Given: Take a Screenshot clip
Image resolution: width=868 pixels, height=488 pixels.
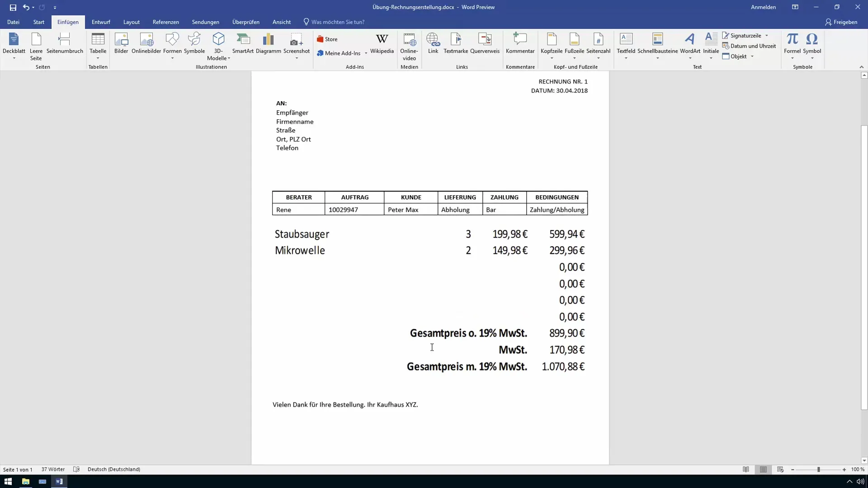Looking at the screenshot, I should click(x=297, y=47).
